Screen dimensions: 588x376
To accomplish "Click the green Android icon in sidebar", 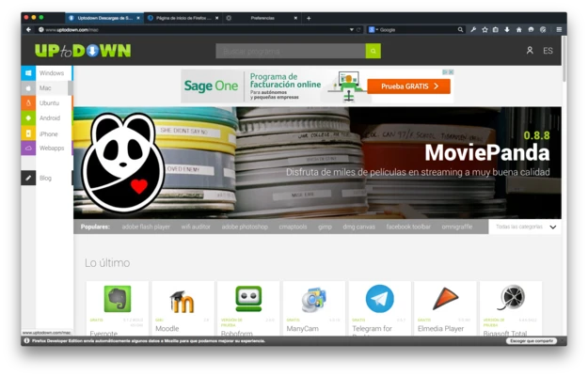I will (x=28, y=117).
